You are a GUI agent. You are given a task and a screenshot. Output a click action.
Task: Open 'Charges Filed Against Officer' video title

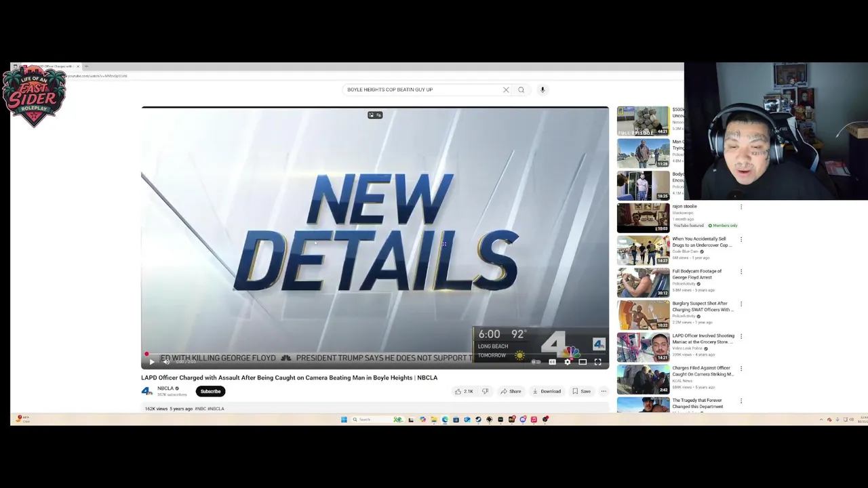(x=703, y=371)
